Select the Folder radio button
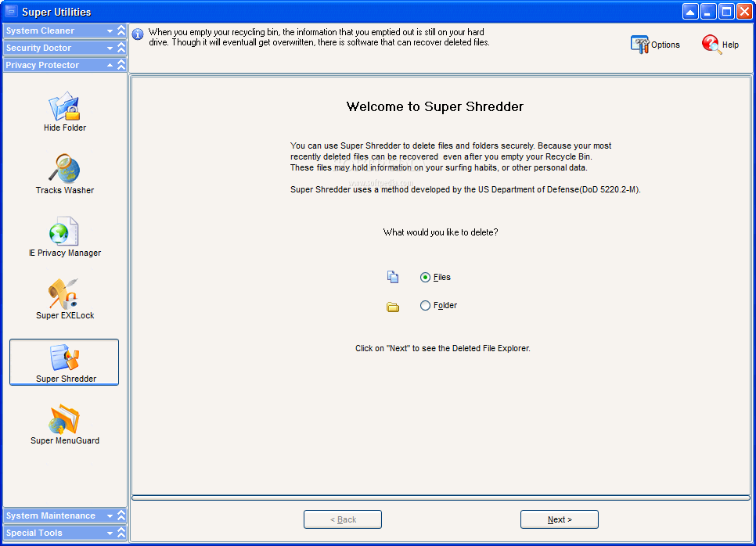 (425, 306)
